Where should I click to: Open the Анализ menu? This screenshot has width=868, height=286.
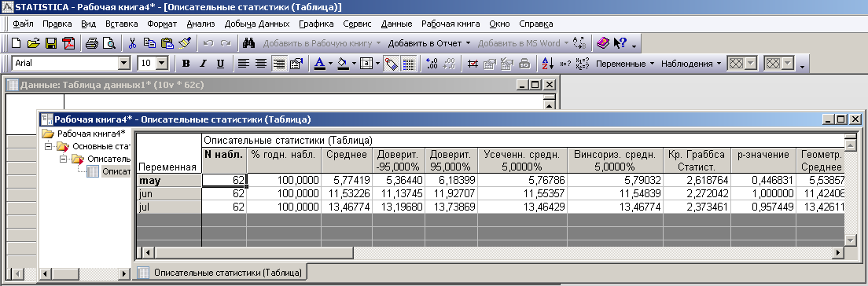[200, 24]
